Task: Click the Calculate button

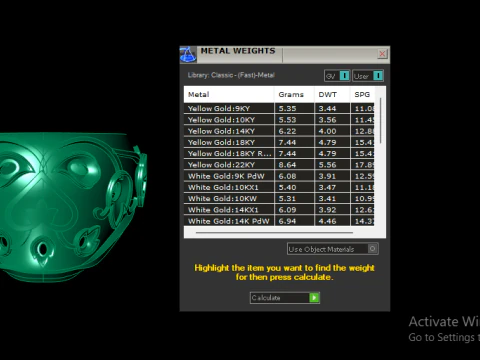Action: coord(285,298)
